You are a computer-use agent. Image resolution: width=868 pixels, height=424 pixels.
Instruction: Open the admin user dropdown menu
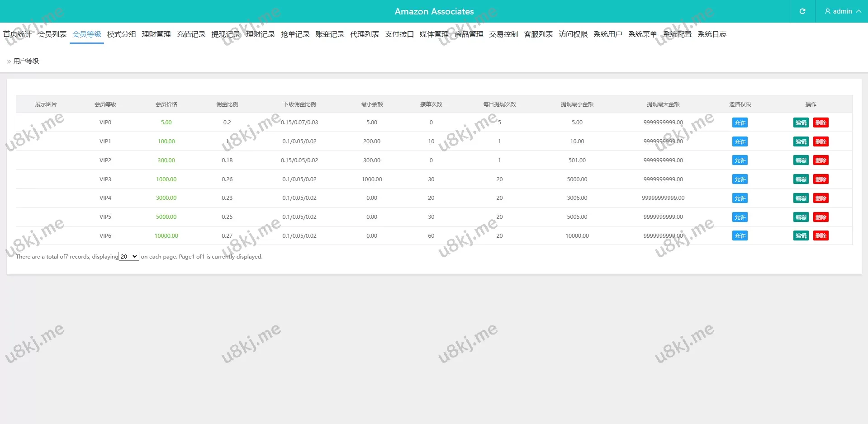[x=842, y=11]
